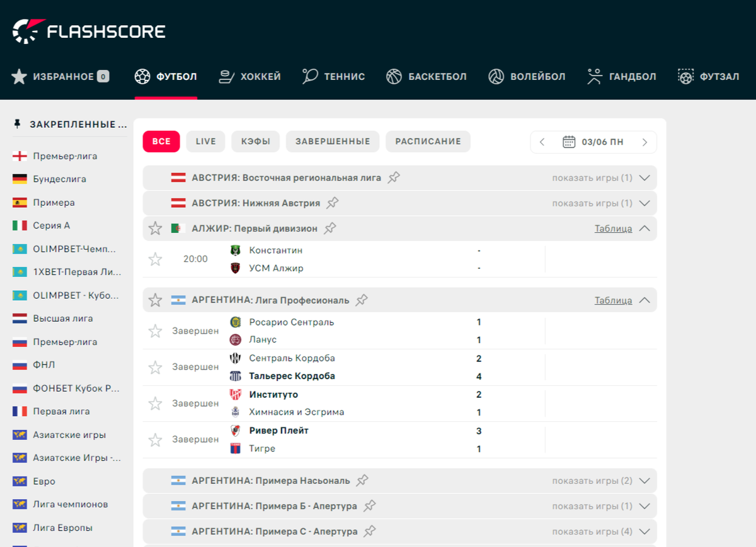Screen dimensions: 756x547
Task: Open England Премьер-лига in sidebar
Action: click(65, 155)
